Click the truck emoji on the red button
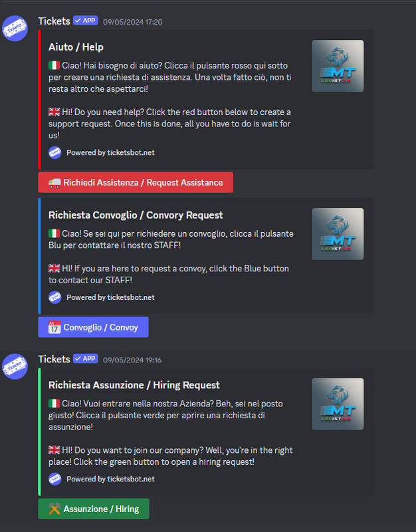 [x=54, y=182]
